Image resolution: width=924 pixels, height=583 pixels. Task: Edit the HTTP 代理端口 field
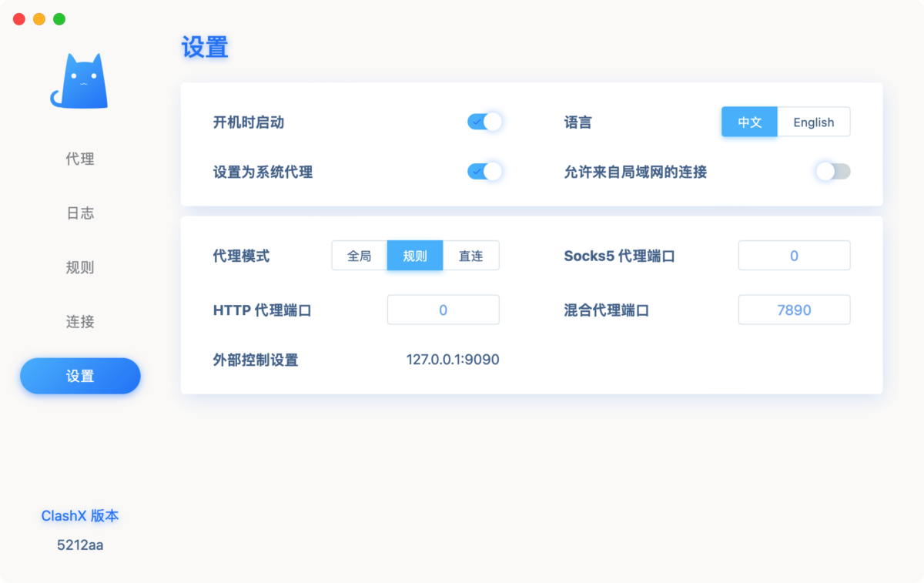pyautogui.click(x=444, y=310)
